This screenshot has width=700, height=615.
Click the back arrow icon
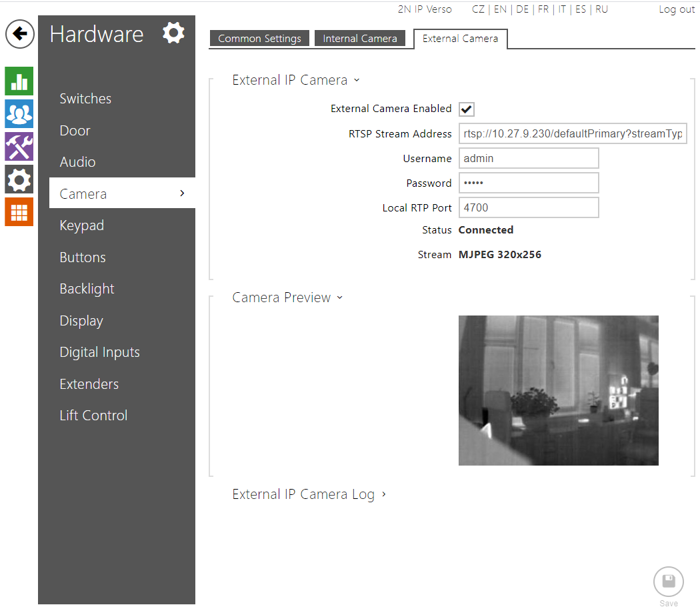[x=20, y=34]
